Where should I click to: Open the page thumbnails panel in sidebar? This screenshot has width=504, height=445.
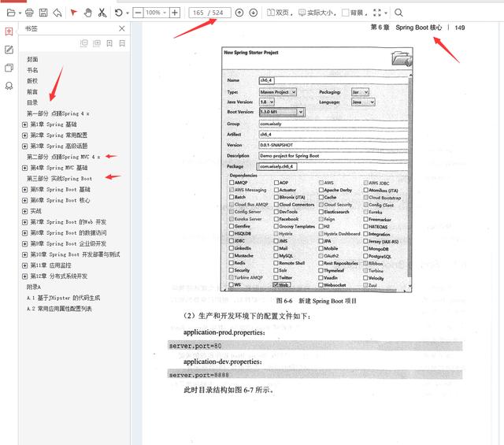(x=9, y=68)
